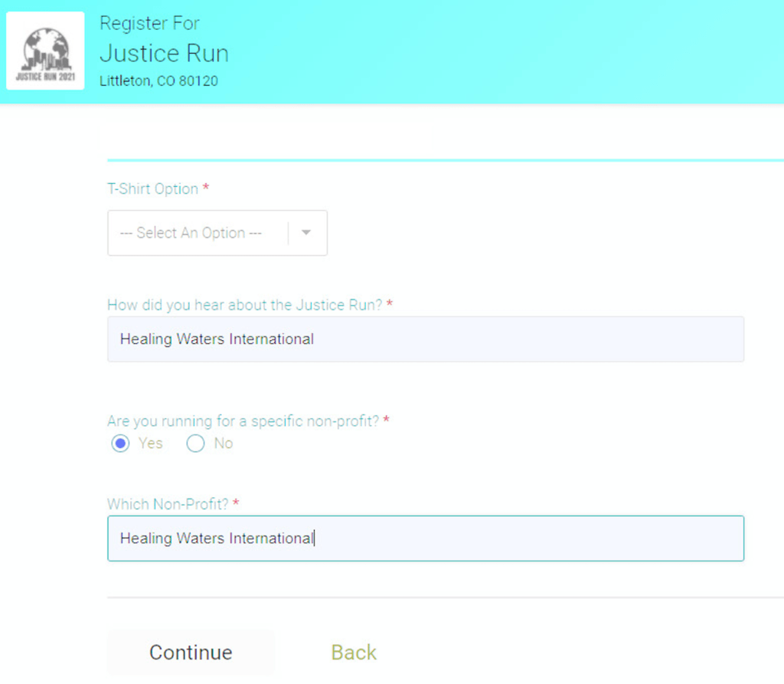The image size is (784, 684).
Task: Select the Yes radio button
Action: click(x=120, y=443)
